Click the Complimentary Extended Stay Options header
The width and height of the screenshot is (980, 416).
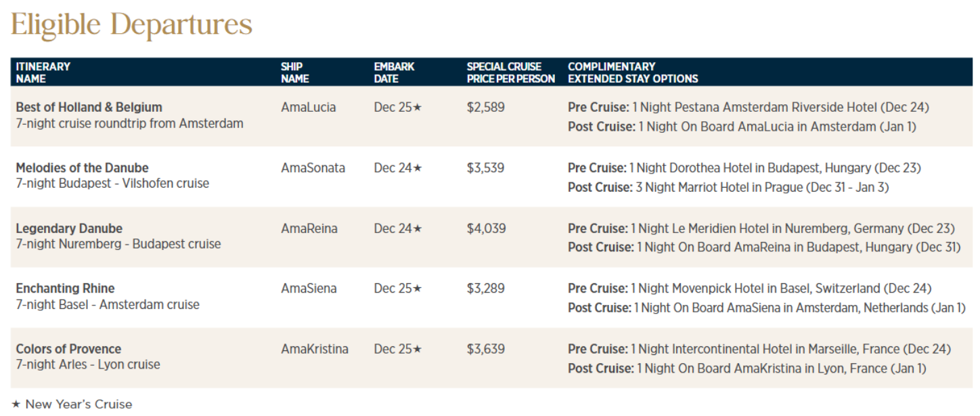click(x=633, y=72)
